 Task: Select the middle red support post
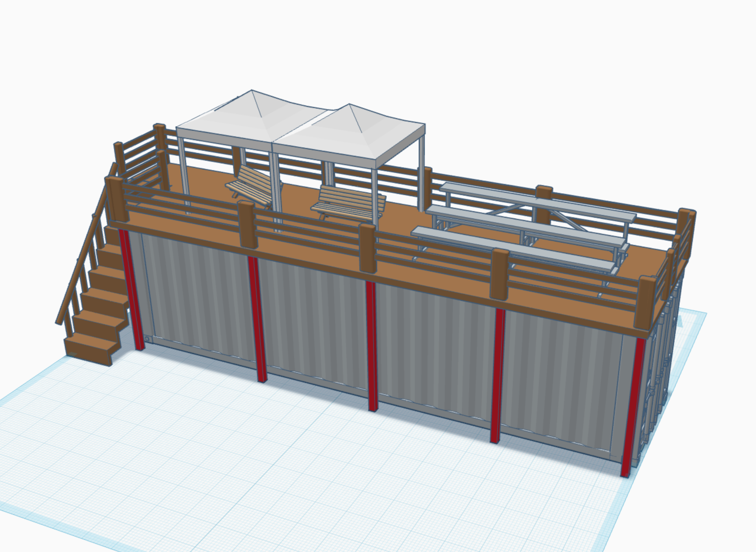pos(372,346)
